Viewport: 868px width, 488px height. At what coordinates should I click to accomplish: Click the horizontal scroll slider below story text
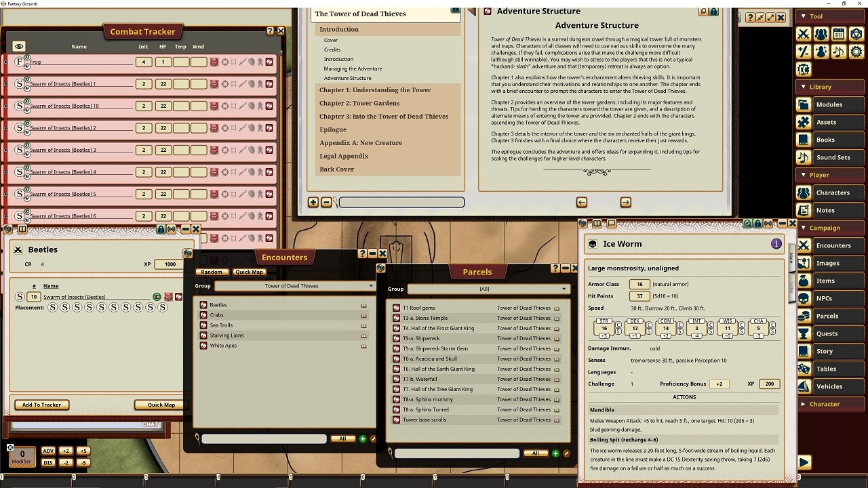tap(401, 201)
